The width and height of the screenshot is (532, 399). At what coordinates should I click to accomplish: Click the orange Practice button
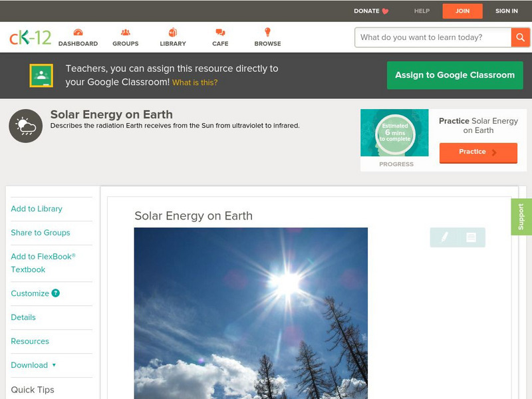pos(478,152)
